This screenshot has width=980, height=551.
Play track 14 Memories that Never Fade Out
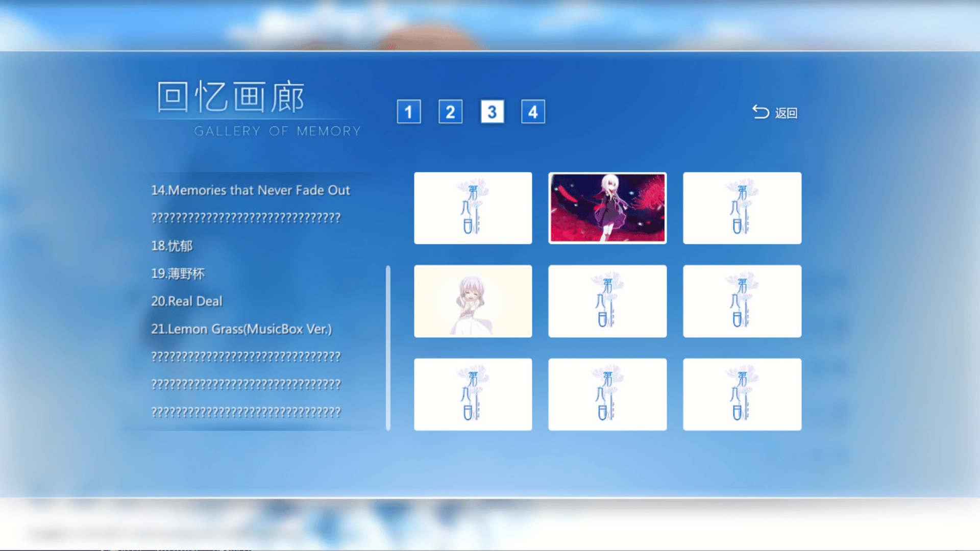coord(250,190)
